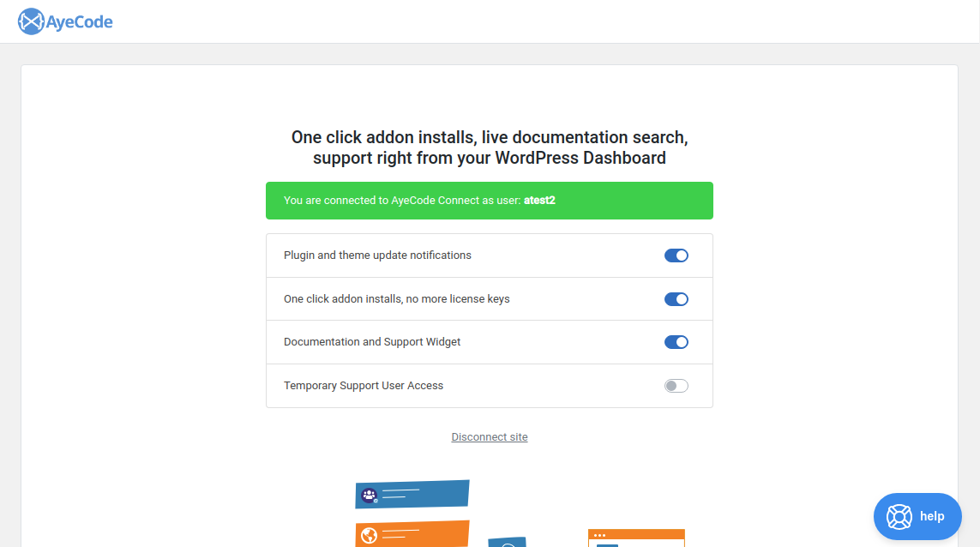Click the globe icon on orange card

[x=370, y=536]
